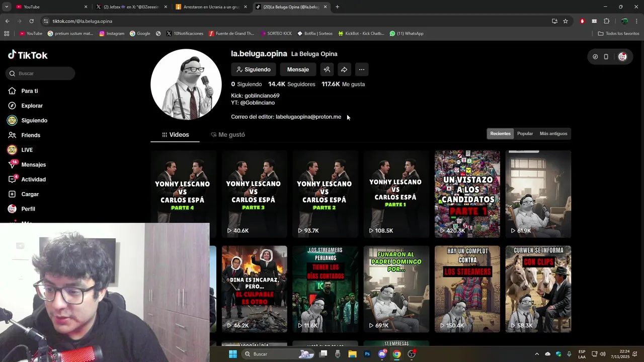Open Chrome extensions puzzle icon
This screenshot has width=644, height=362.
pos(606,21)
